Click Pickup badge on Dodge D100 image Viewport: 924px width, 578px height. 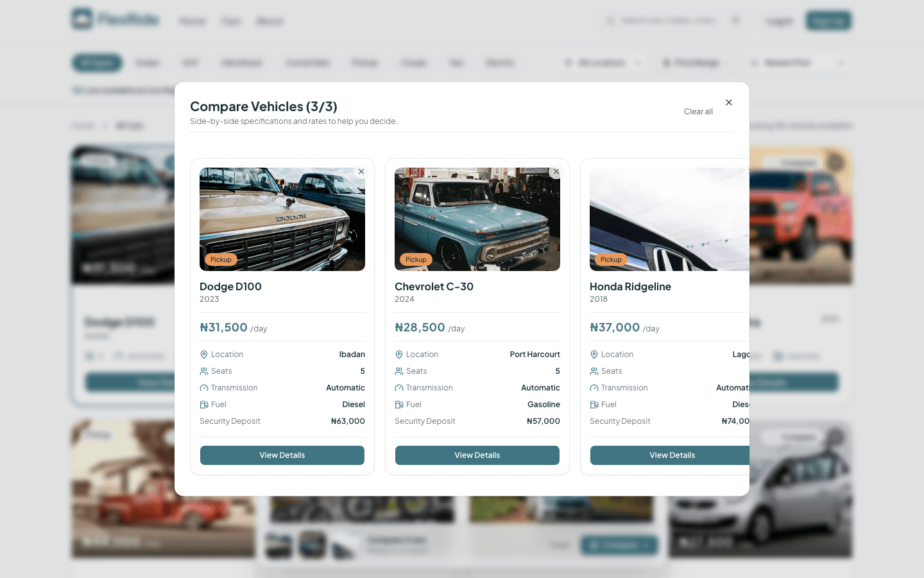pos(221,259)
